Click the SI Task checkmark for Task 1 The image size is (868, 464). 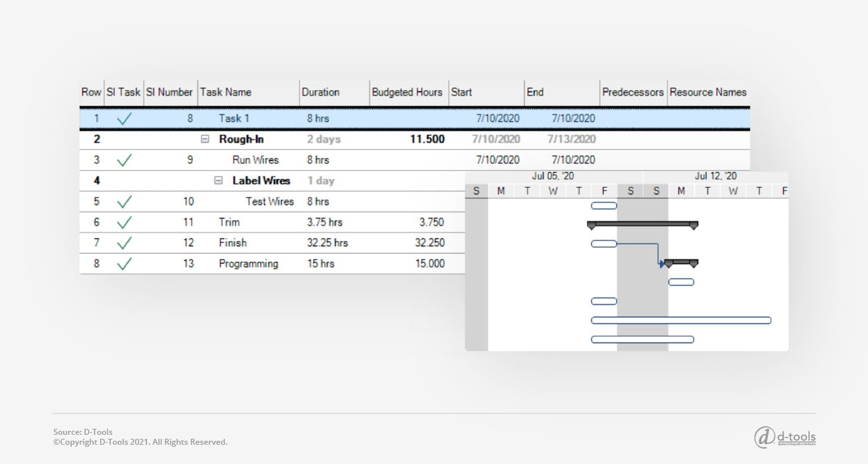[124, 119]
